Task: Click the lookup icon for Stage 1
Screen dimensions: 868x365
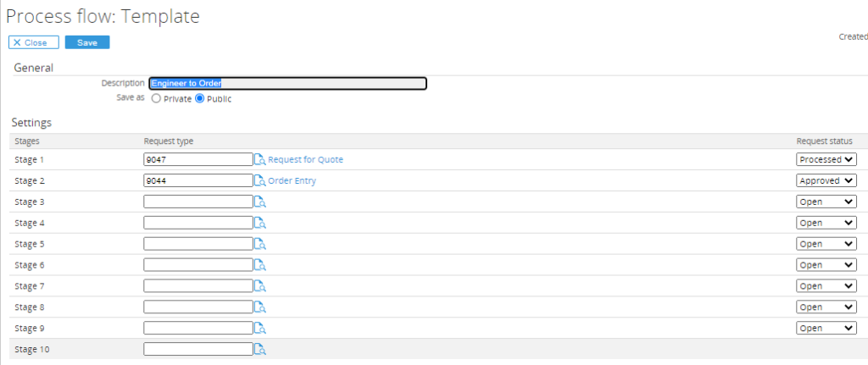Action: 260,159
